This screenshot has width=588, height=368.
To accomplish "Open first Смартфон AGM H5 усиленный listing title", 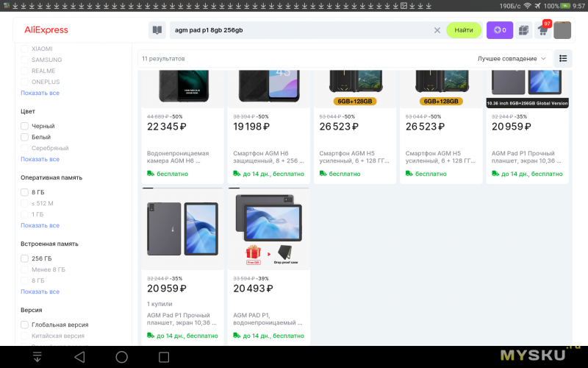I will click(x=354, y=157).
